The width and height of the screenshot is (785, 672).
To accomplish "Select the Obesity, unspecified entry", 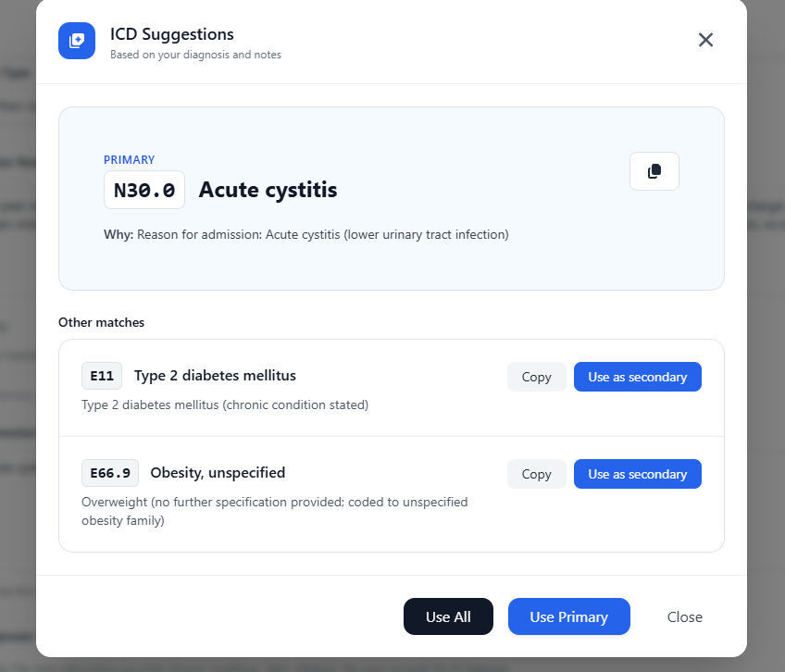I will 217,473.
